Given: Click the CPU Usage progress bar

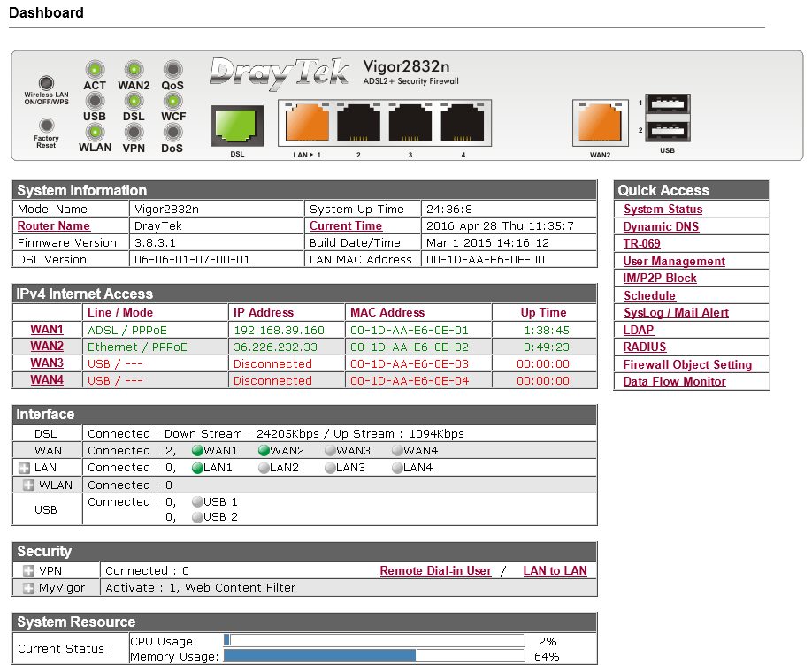Looking at the screenshot, I should pos(374,640).
